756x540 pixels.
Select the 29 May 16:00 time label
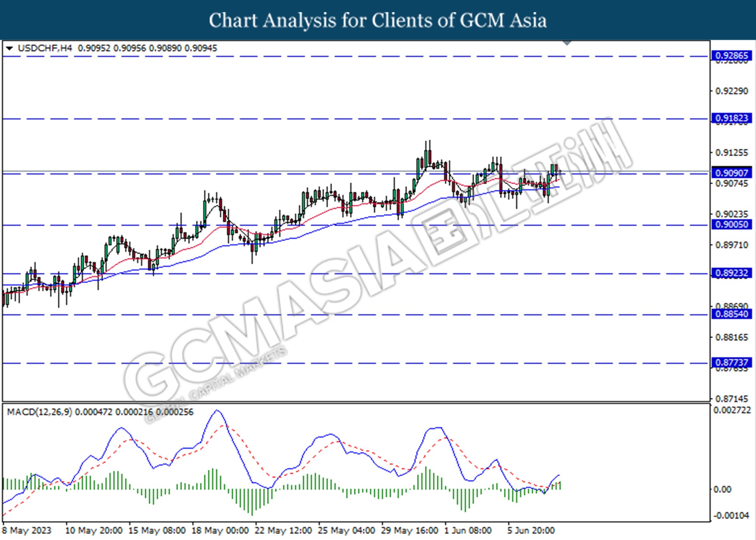click(410, 530)
